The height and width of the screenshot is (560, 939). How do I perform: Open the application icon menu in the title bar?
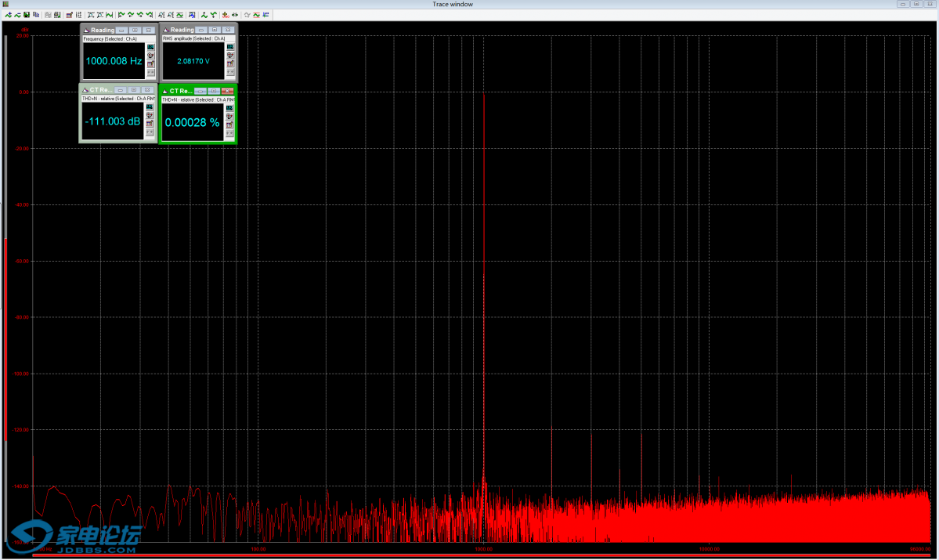pos(5,4)
